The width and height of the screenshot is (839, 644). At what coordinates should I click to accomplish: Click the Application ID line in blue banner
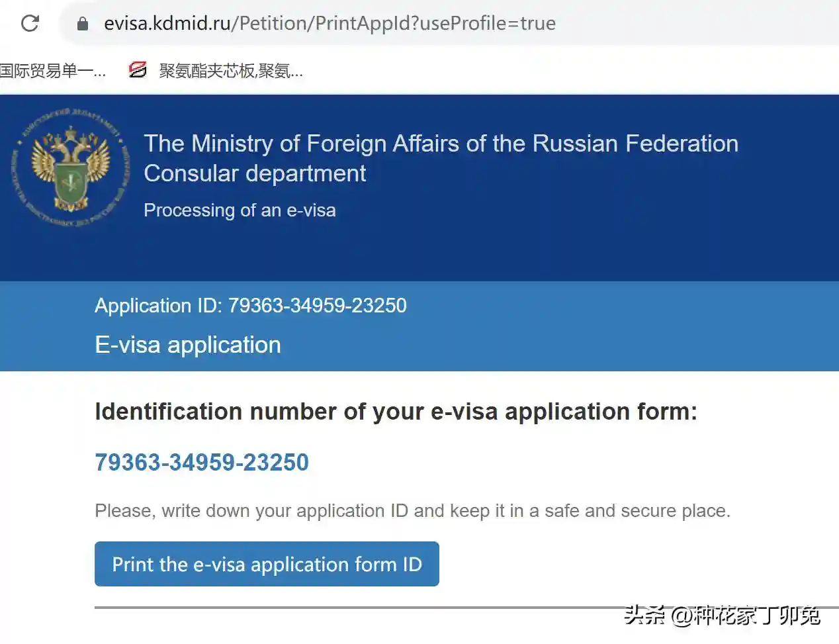(250, 305)
